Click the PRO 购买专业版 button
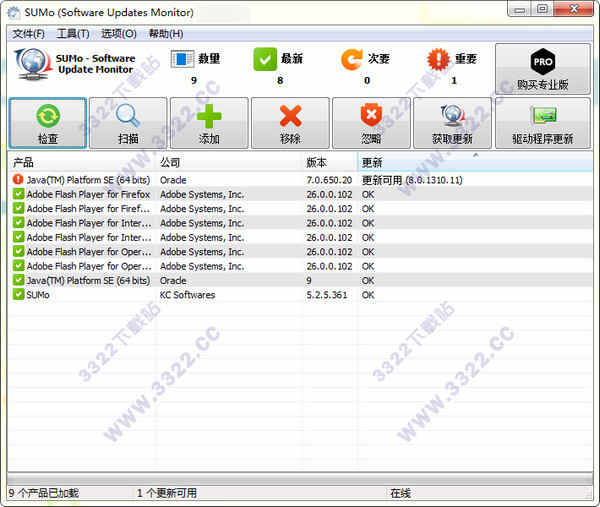The width and height of the screenshot is (600, 507). pyautogui.click(x=543, y=69)
